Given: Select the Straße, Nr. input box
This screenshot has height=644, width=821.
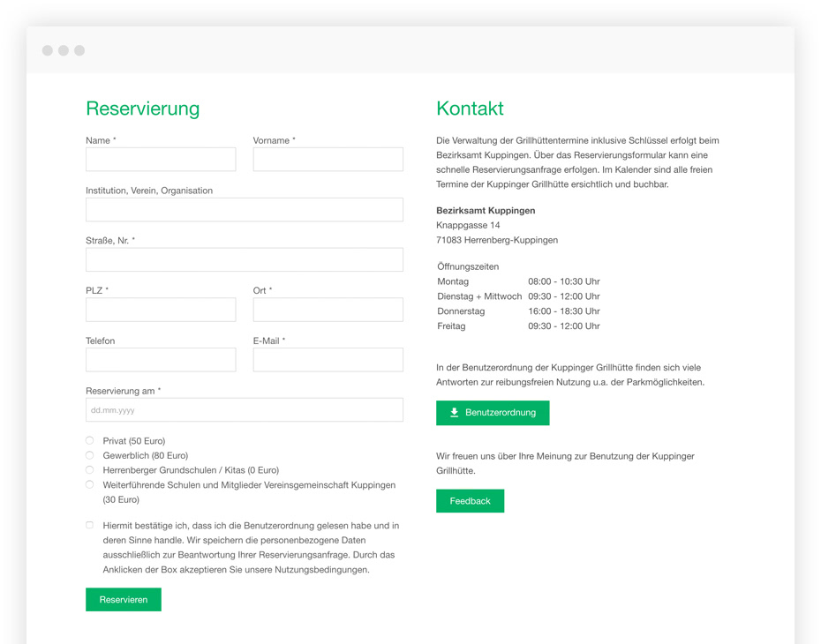Looking at the screenshot, I should click(x=245, y=259).
